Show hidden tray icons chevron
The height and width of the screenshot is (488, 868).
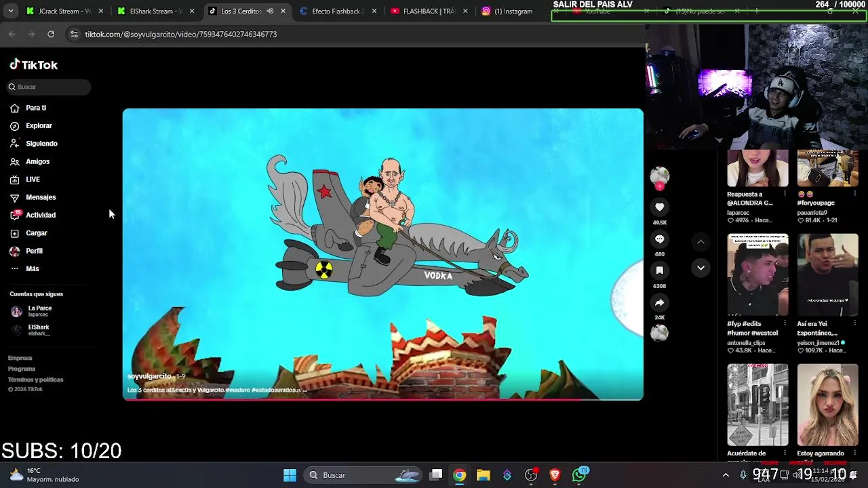point(726,475)
